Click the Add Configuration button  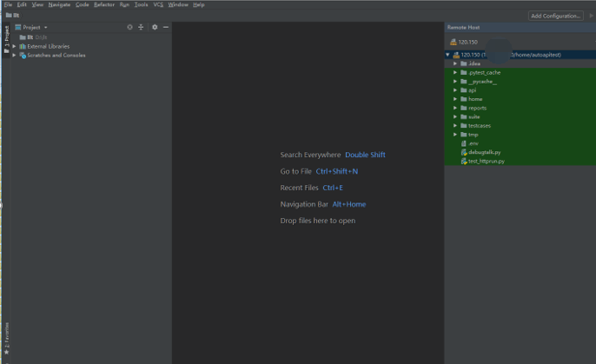point(555,16)
